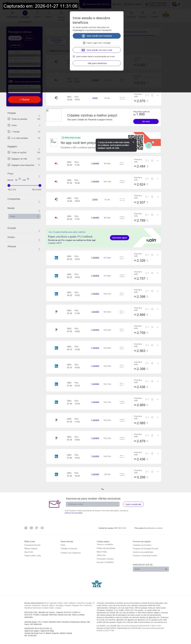Click Iniciar sessão com Facebook button
The height and width of the screenshot is (644, 191).
pyautogui.click(x=97, y=36)
